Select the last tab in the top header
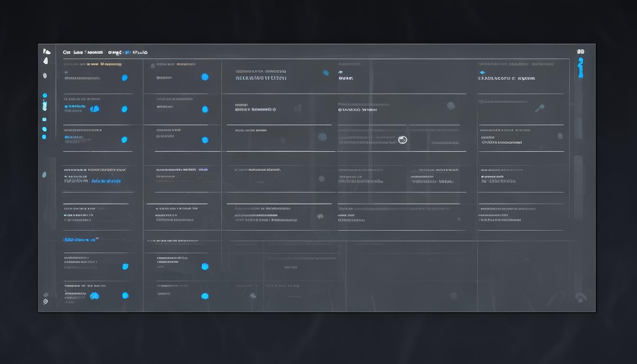The width and height of the screenshot is (637, 364). coord(140,53)
